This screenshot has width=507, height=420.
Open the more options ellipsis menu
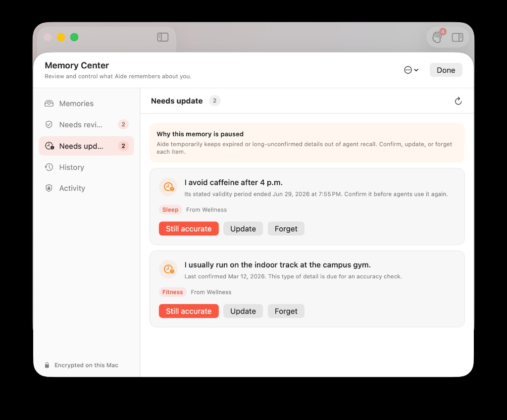coord(411,70)
